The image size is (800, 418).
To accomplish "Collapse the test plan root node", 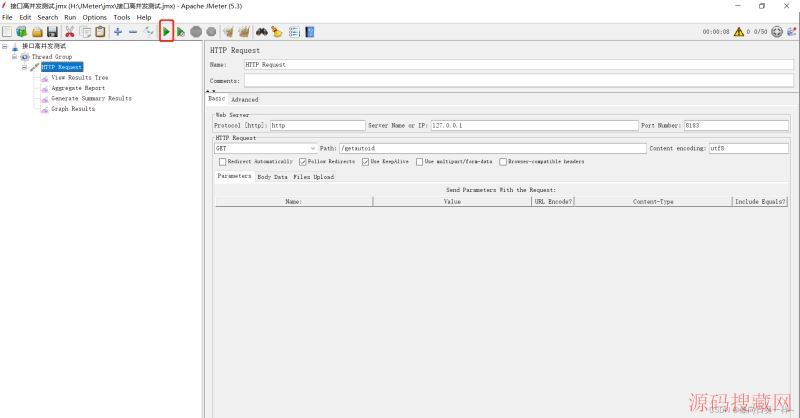I will [5, 46].
